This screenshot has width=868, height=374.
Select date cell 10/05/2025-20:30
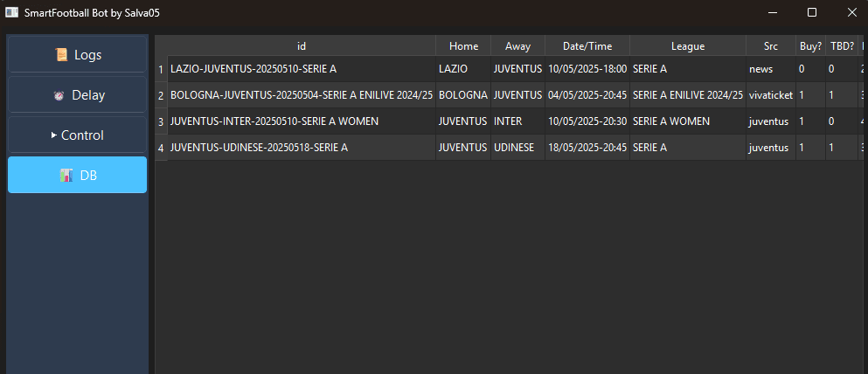587,121
